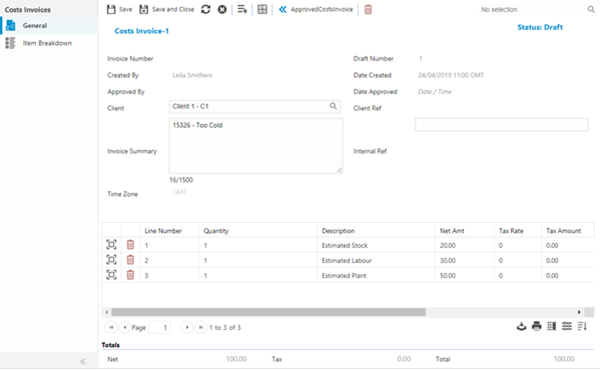Open the Estimated Labour line details
This screenshot has height=370, width=600.
pyautogui.click(x=111, y=260)
